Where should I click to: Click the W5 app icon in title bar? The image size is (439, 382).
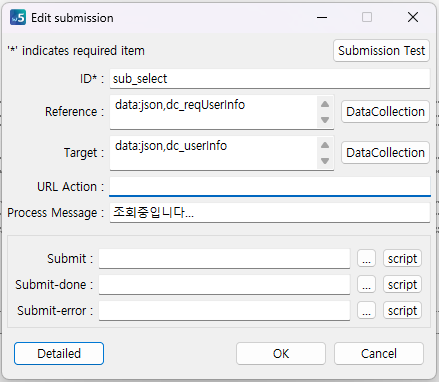[18, 17]
